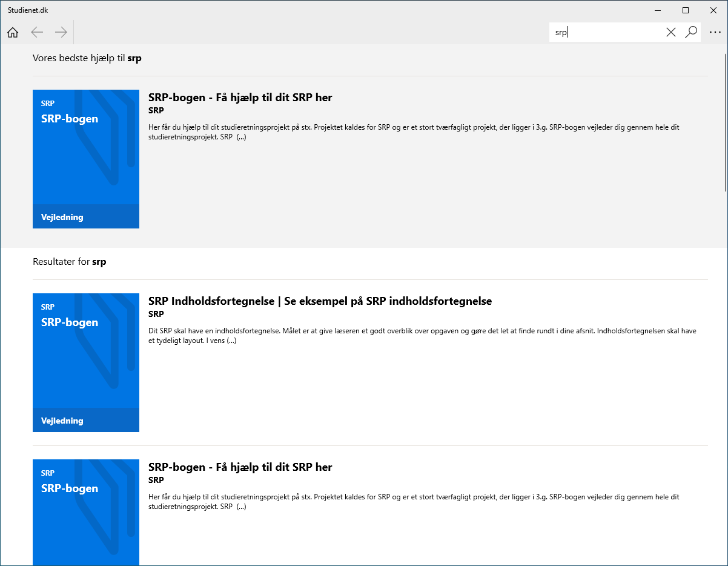
Task: Open the last SRP-bogen result title
Action: point(240,467)
